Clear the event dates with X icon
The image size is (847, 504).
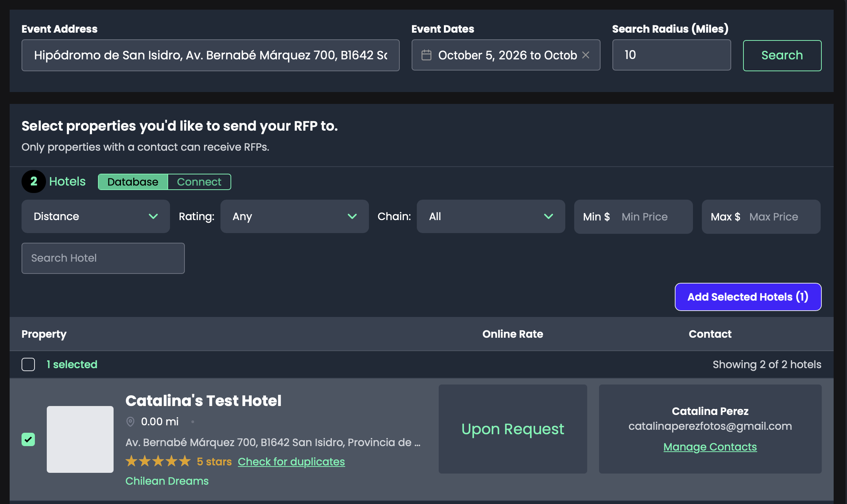point(586,55)
